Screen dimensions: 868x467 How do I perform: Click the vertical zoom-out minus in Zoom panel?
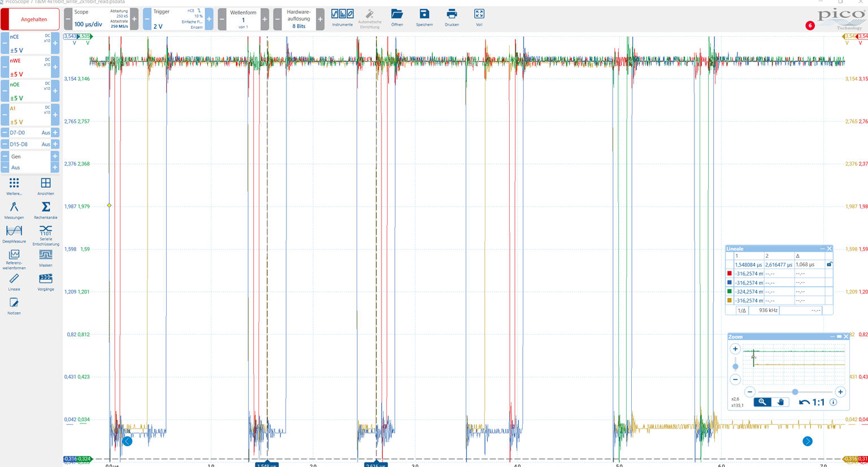pos(735,379)
